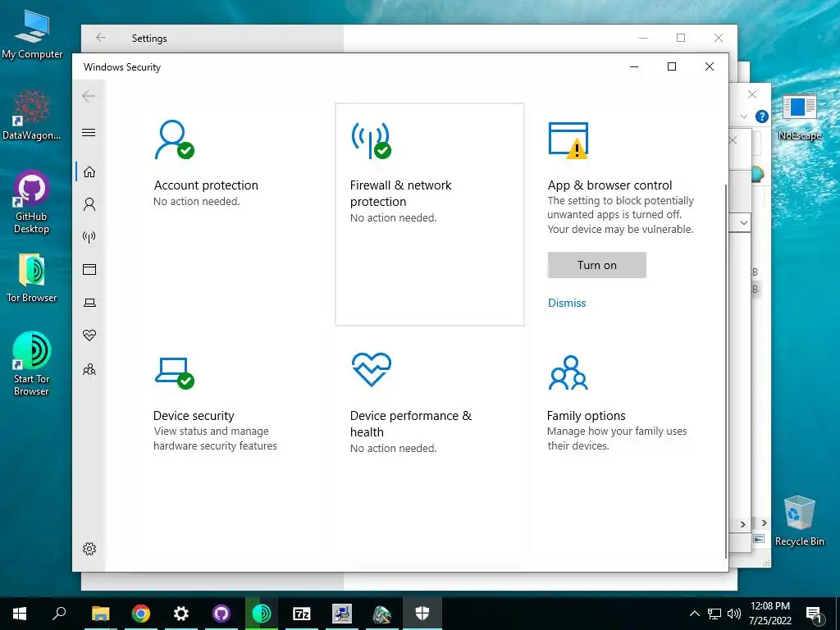
Task: Open the Device security laptop icon
Action: 175,373
